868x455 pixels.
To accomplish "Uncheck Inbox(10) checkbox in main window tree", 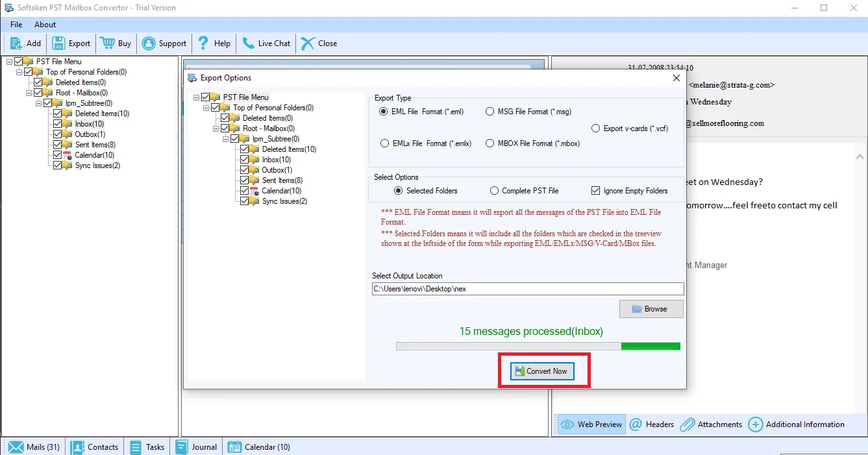I will 58,124.
